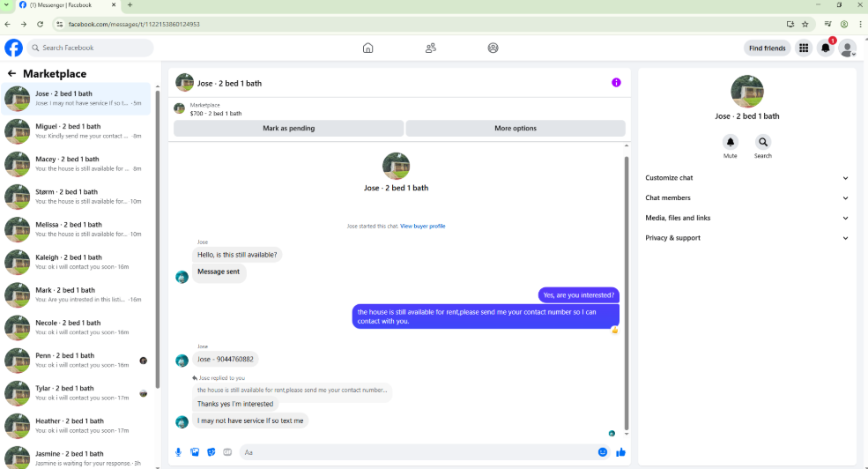868x469 pixels.
Task: Open the browser three-dot menu
Action: point(860,25)
